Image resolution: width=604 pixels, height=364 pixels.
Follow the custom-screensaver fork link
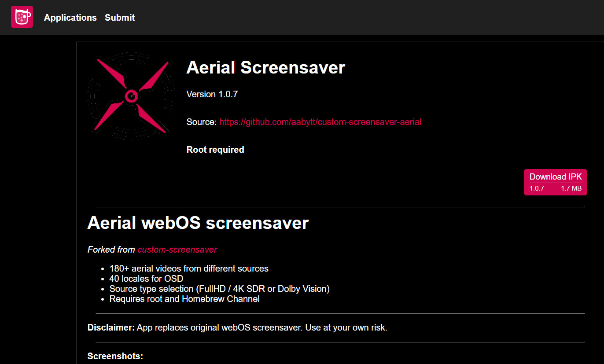click(x=177, y=250)
